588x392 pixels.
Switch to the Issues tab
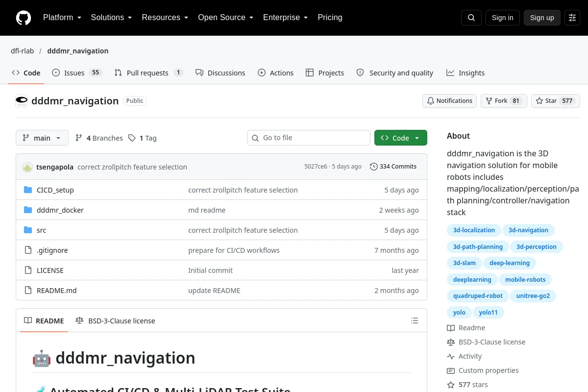pos(76,73)
